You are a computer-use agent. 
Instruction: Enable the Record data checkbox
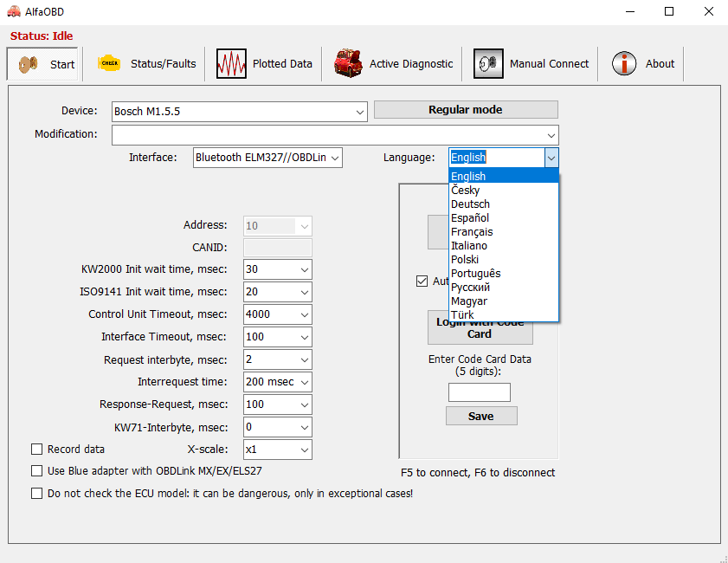pos(36,450)
